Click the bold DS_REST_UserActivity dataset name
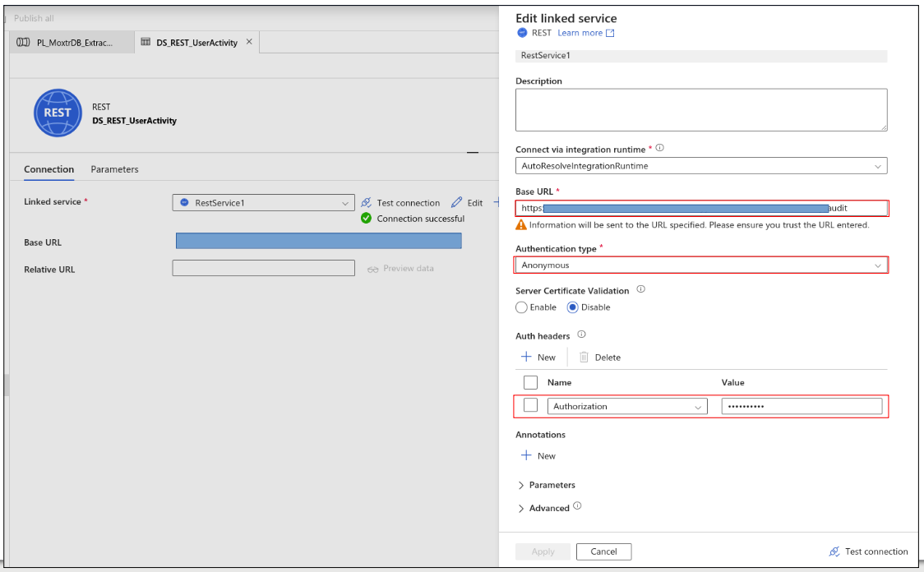The height and width of the screenshot is (572, 924). click(x=134, y=121)
